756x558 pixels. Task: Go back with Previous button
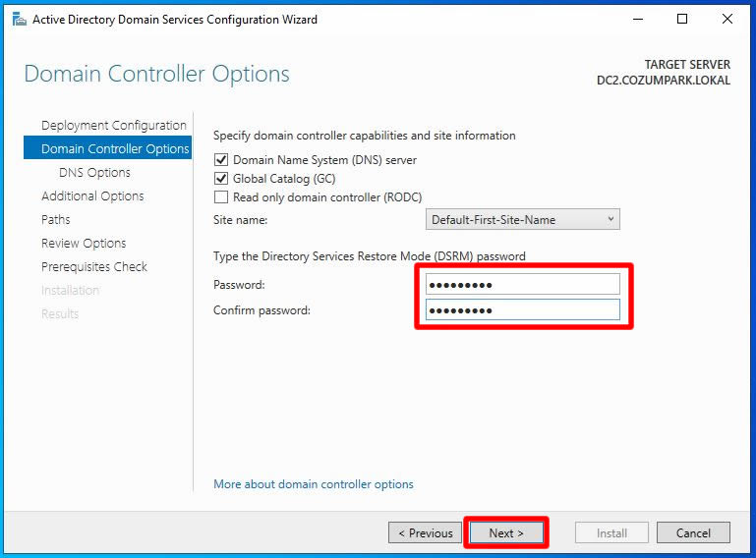click(x=425, y=533)
